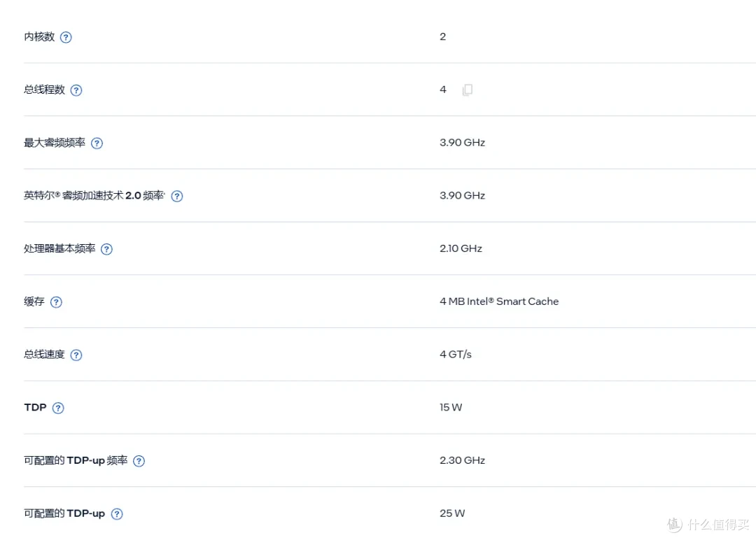Select the 3.90 GHz max turbo value
The height and width of the screenshot is (540, 756).
pos(462,143)
